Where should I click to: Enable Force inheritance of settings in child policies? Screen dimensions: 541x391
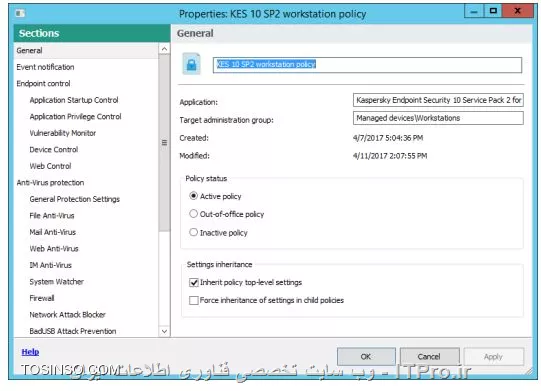(x=194, y=300)
